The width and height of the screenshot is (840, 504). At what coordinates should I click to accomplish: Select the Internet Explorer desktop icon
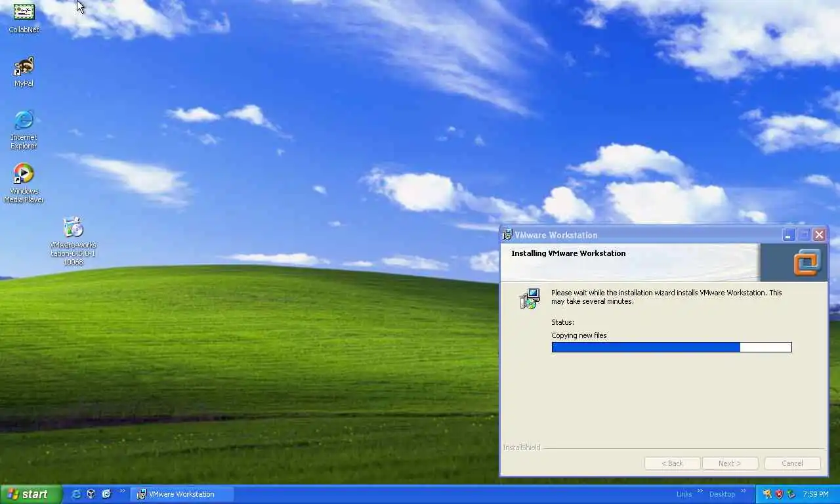point(24,129)
